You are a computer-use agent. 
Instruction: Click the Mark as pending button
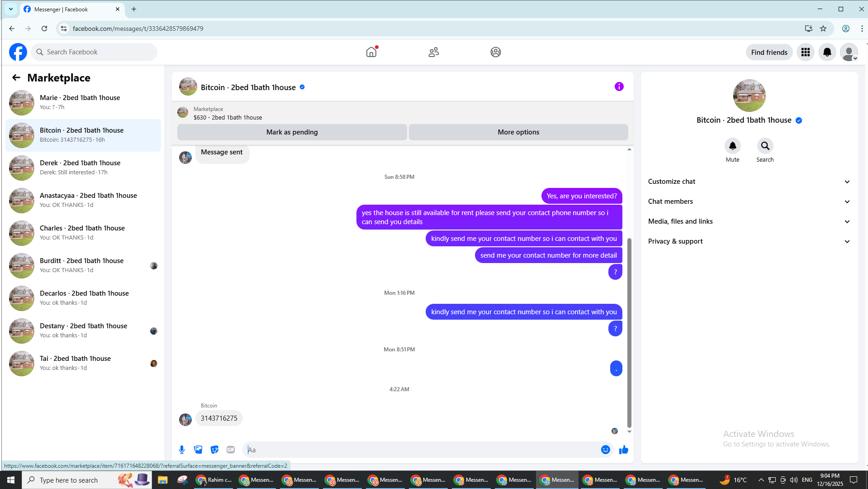(292, 132)
